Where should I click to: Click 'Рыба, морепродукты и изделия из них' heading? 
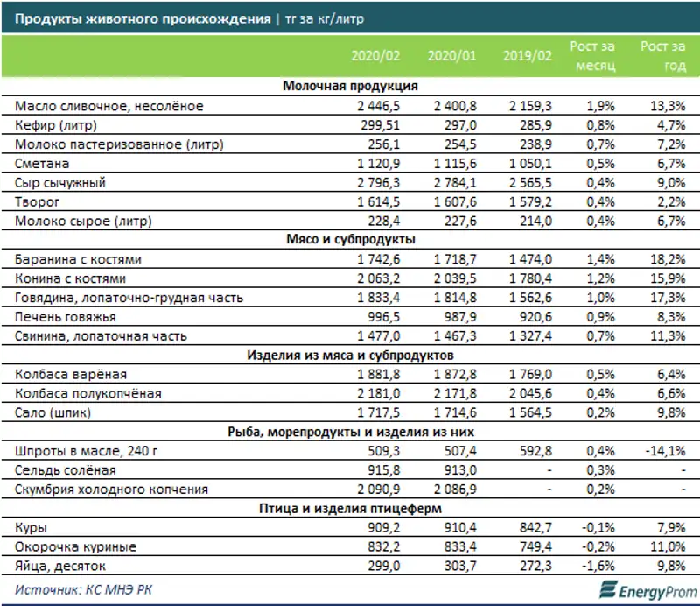tap(350, 433)
